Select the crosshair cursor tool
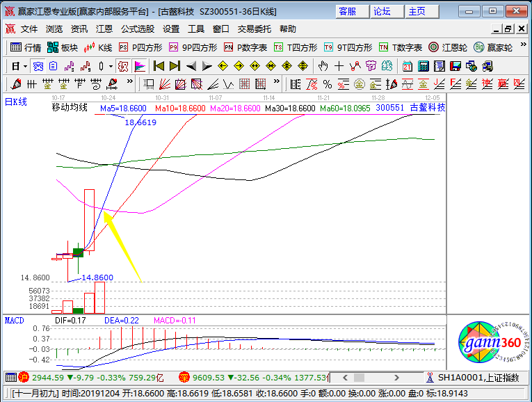The width and height of the screenshot is (532, 402). (339, 66)
